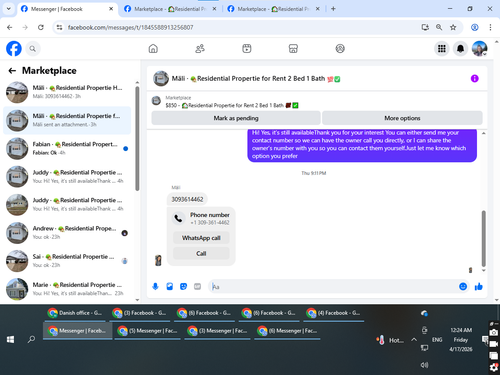This screenshot has height=375, width=500.
Task: Open Windows Start menu
Action: click(10, 339)
